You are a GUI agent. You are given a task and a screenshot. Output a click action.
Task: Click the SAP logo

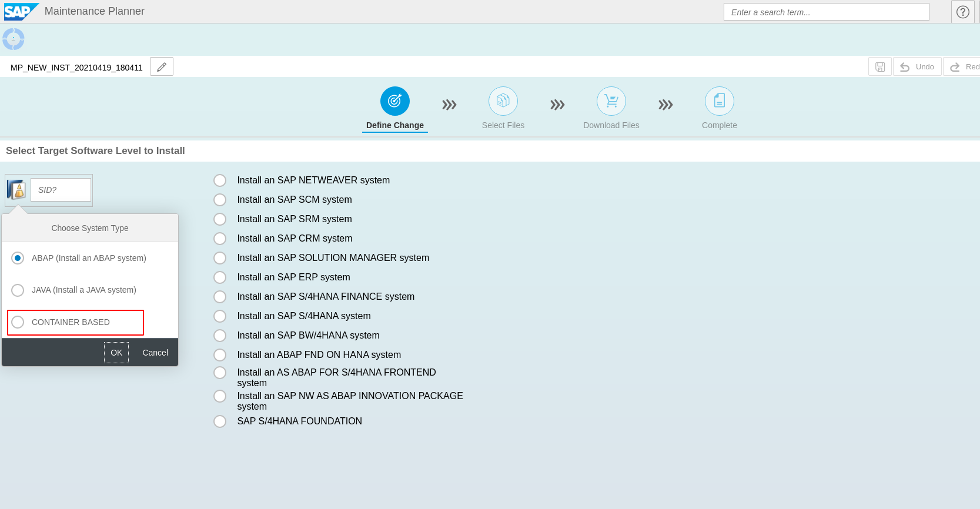[21, 12]
